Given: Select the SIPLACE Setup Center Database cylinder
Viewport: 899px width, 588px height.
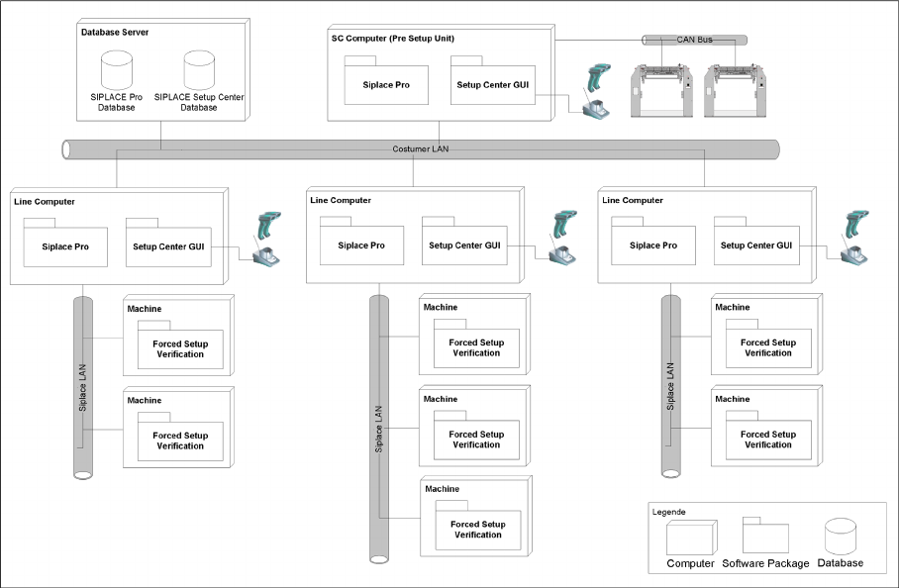Looking at the screenshot, I should point(199,70).
